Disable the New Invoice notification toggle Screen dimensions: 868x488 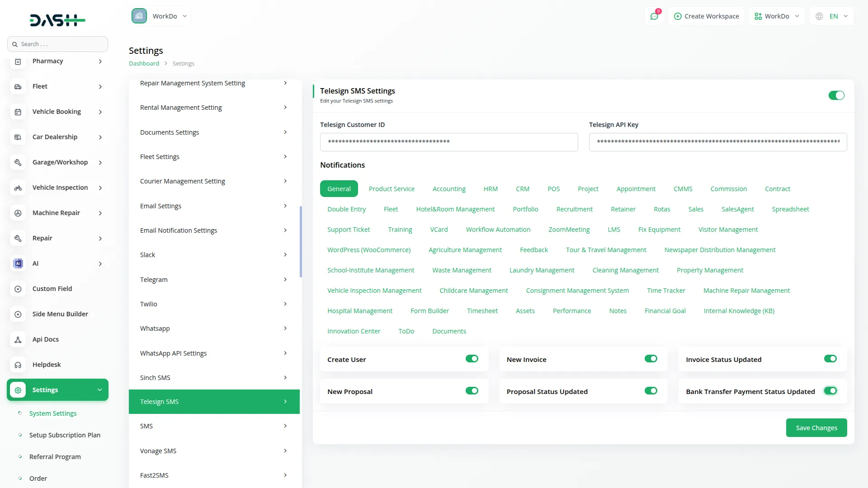click(x=651, y=358)
